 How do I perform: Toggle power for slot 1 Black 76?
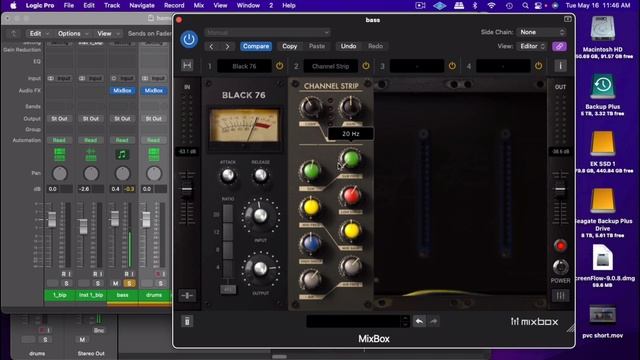(280, 66)
